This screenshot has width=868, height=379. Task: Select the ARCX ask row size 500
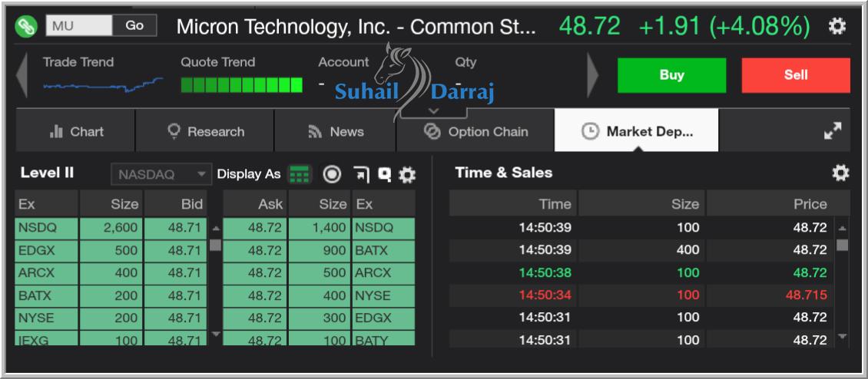point(319,273)
